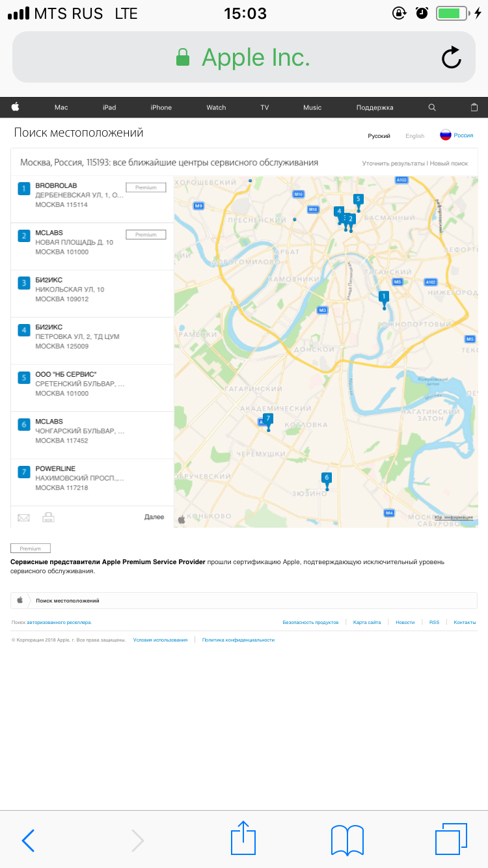Image resolution: width=488 pixels, height=868 pixels.
Task: Select map pin number 4
Action: (x=339, y=214)
